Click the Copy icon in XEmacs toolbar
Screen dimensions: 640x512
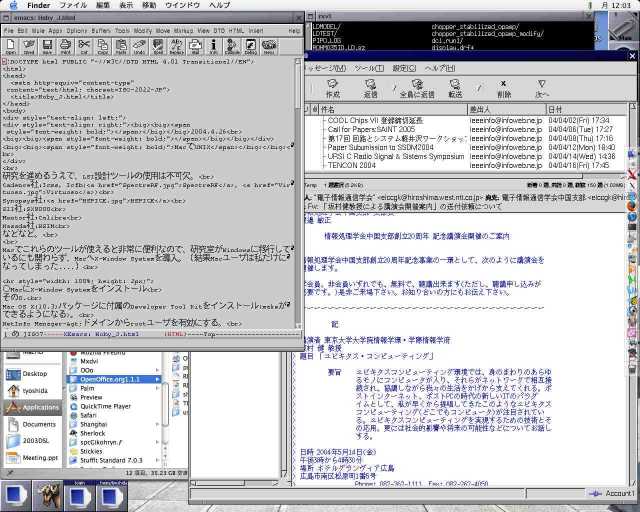pyautogui.click(x=102, y=47)
